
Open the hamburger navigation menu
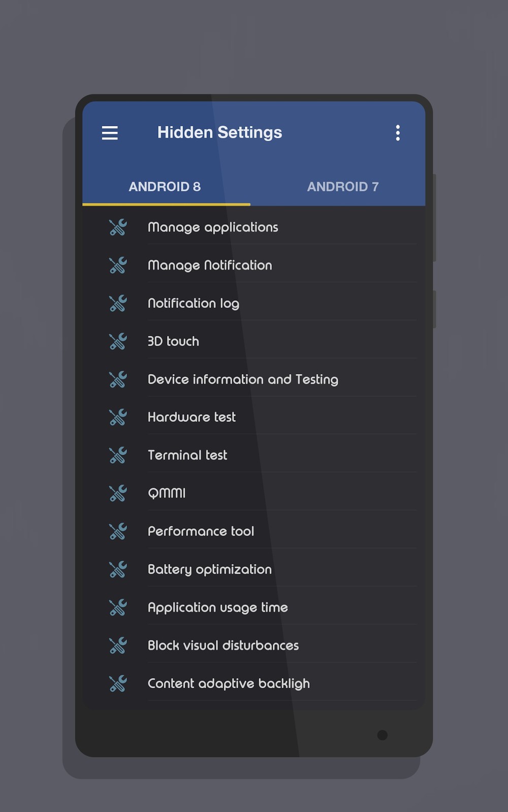coord(110,133)
